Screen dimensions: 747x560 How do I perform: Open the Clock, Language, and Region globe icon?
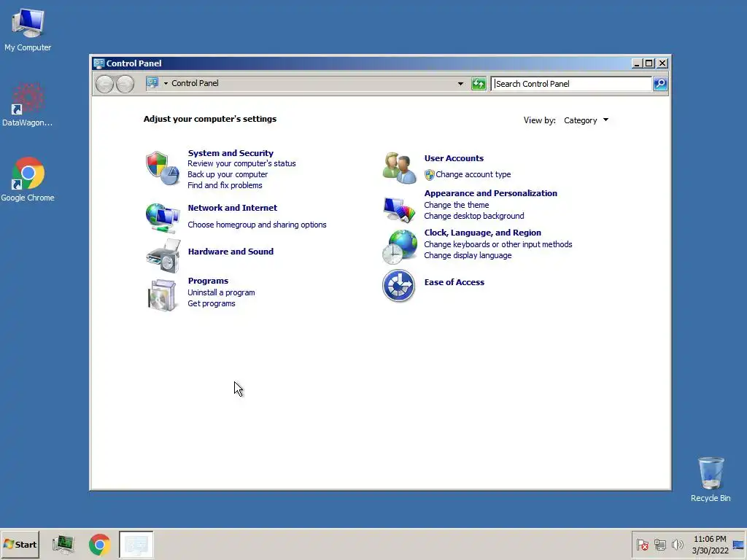point(400,247)
